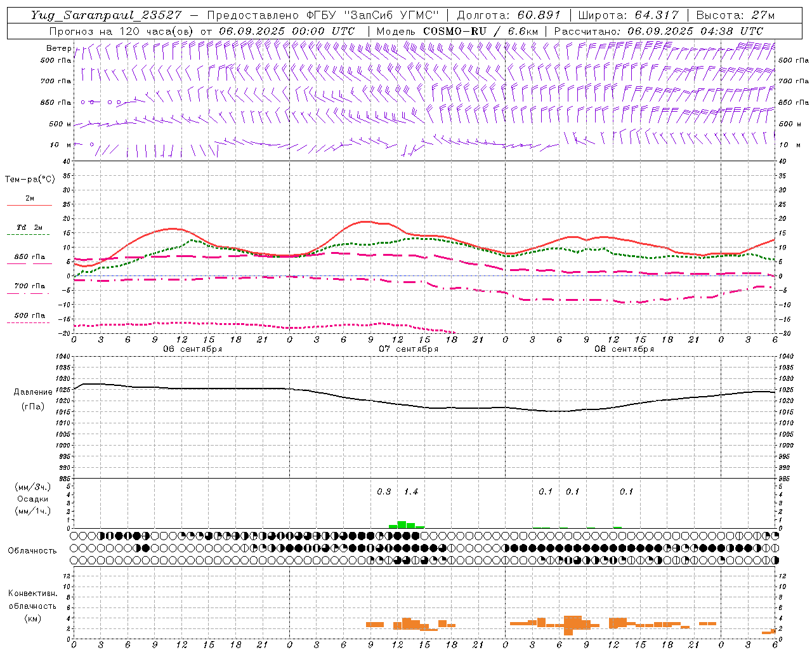
Task: Click the 1.4 precipitation value
Action: 411,492
